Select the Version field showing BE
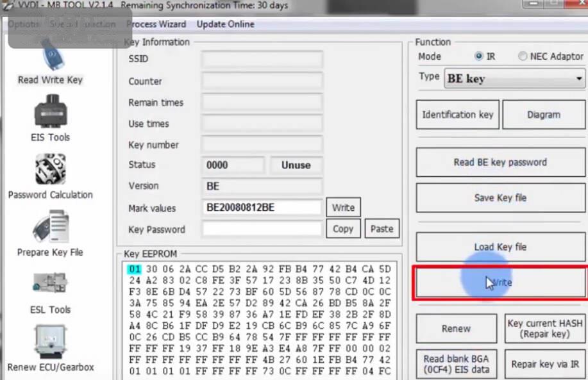The image size is (588, 380). [262, 186]
